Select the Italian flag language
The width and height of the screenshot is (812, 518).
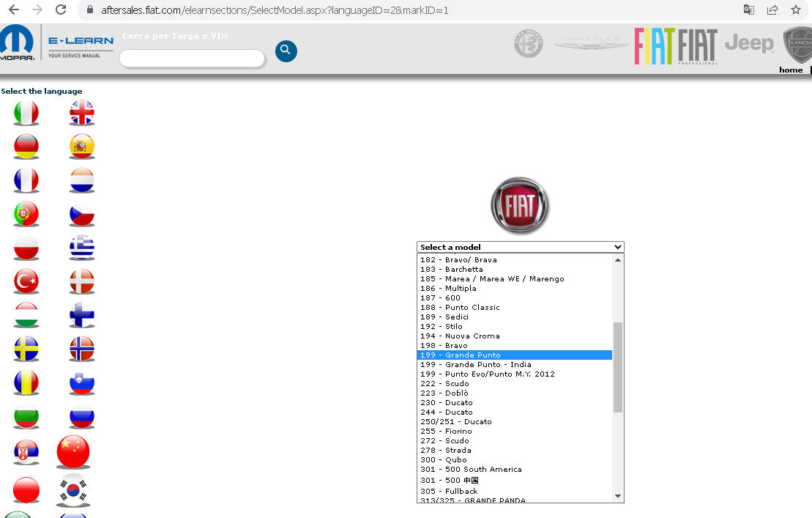point(26,113)
